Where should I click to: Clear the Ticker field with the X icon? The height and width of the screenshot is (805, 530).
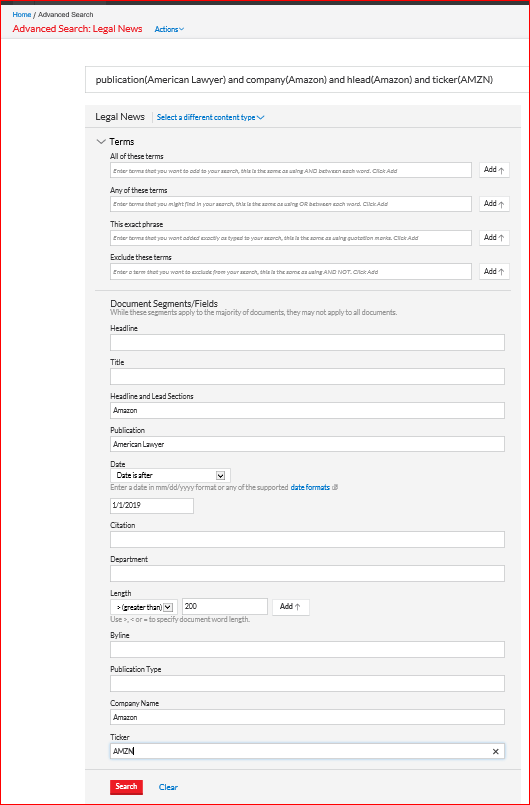point(496,752)
